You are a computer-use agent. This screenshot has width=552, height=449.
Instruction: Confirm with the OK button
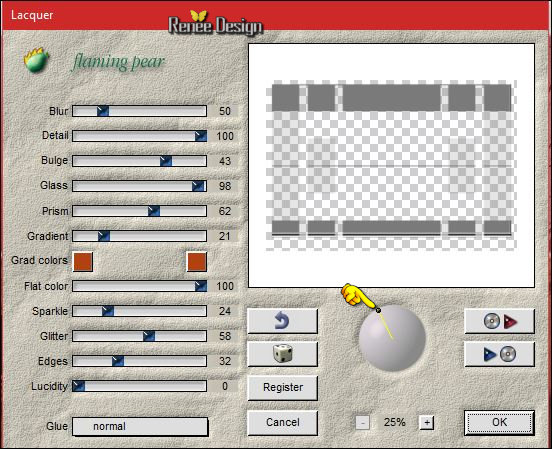500,422
